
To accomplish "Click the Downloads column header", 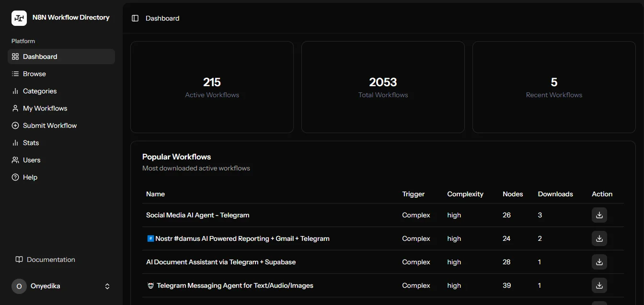I will [555, 194].
